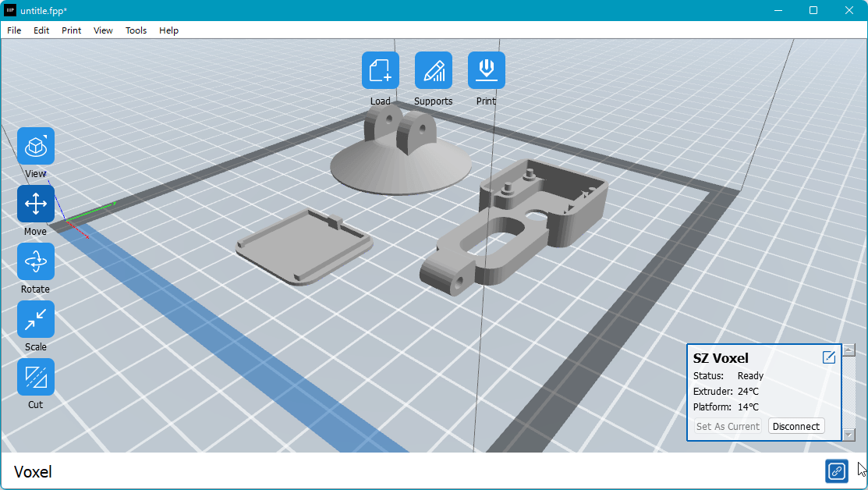The image size is (868, 490).
Task: Click printer list scrollbar up arrow
Action: click(x=849, y=350)
